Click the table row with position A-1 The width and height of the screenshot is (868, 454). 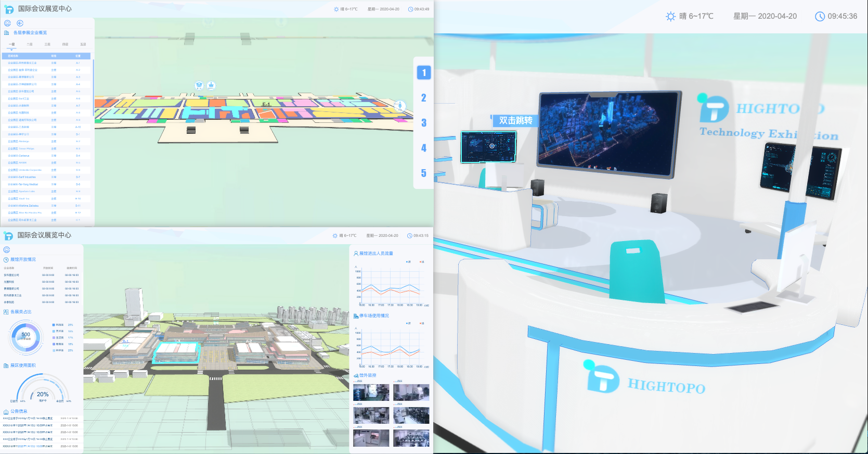(x=46, y=63)
